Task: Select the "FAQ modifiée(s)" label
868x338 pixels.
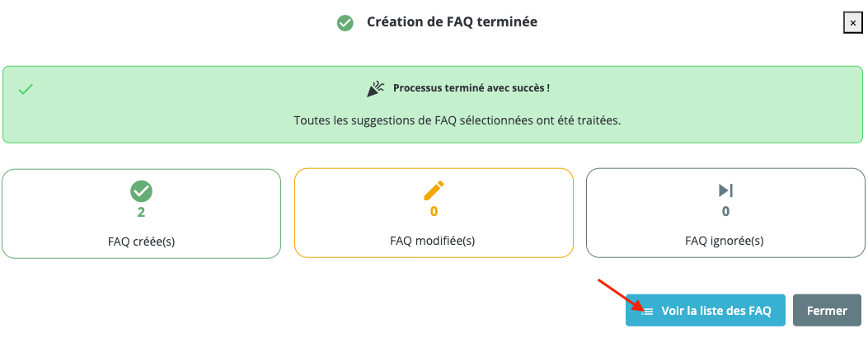Action: tap(433, 241)
